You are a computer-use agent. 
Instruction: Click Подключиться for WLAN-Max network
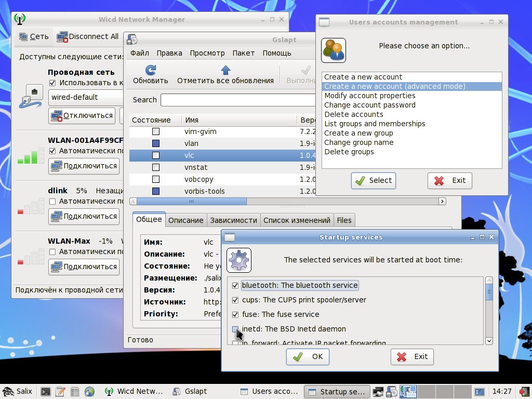pyautogui.click(x=84, y=267)
